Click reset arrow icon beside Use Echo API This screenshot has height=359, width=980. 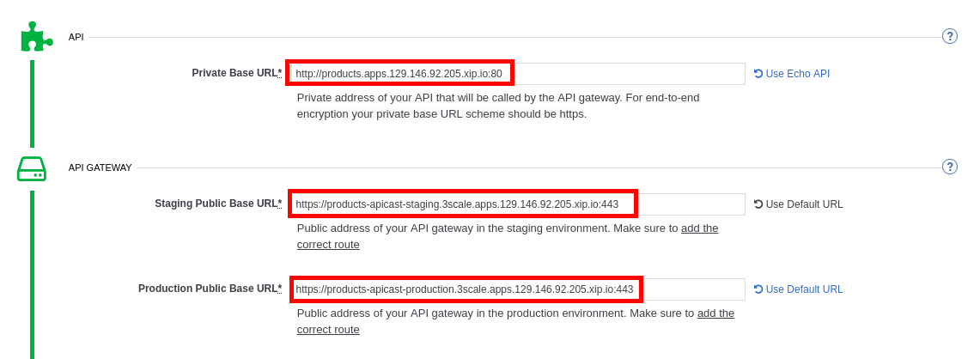758,74
